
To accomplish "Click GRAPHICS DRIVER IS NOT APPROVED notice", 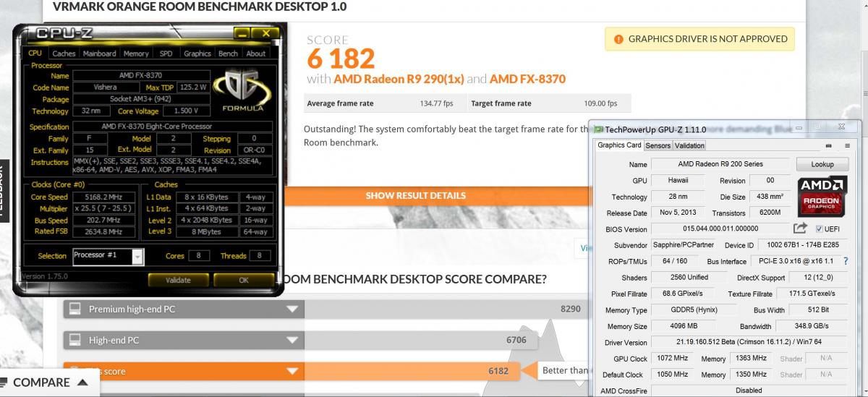I will 699,39.
